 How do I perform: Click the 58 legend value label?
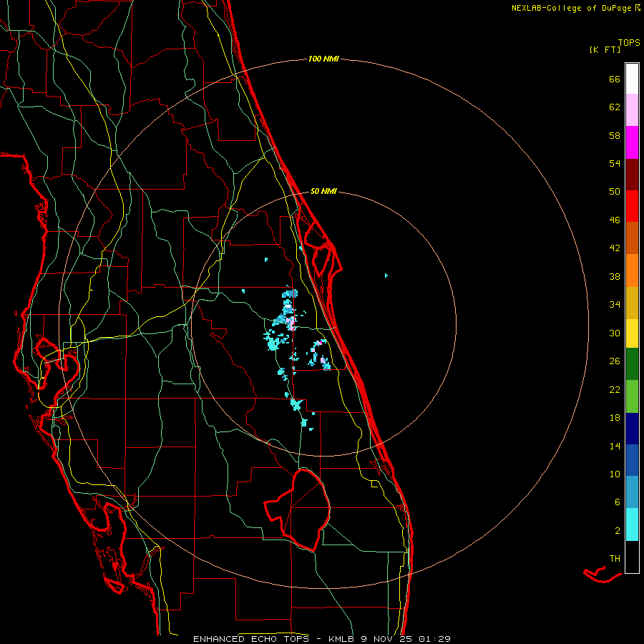(615, 135)
